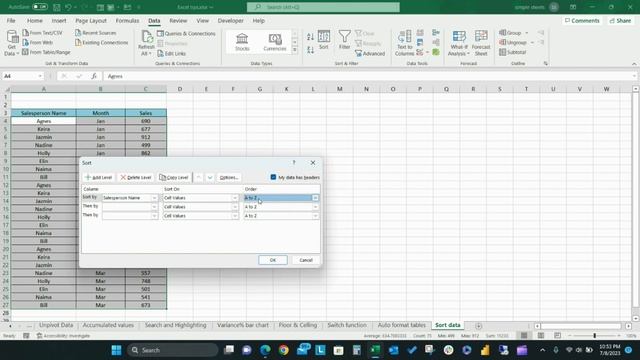Open Edit Links
640x360 pixels.
(x=171, y=53)
